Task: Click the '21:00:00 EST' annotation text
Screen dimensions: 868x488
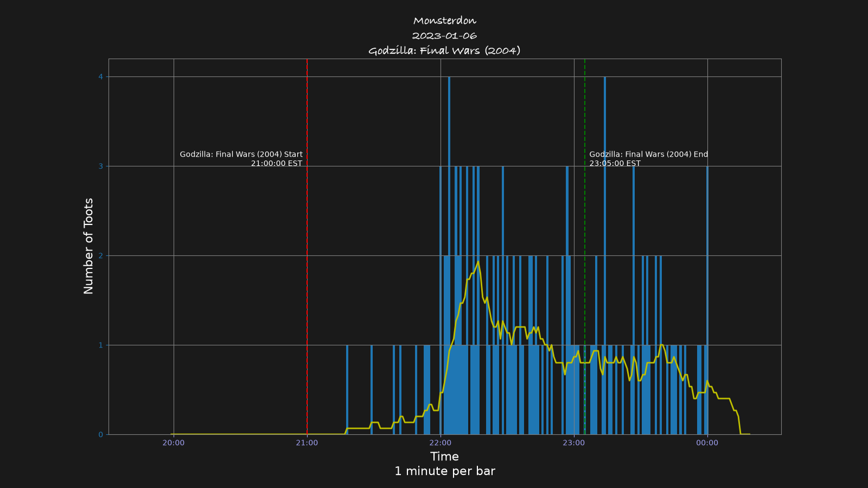Action: point(277,163)
